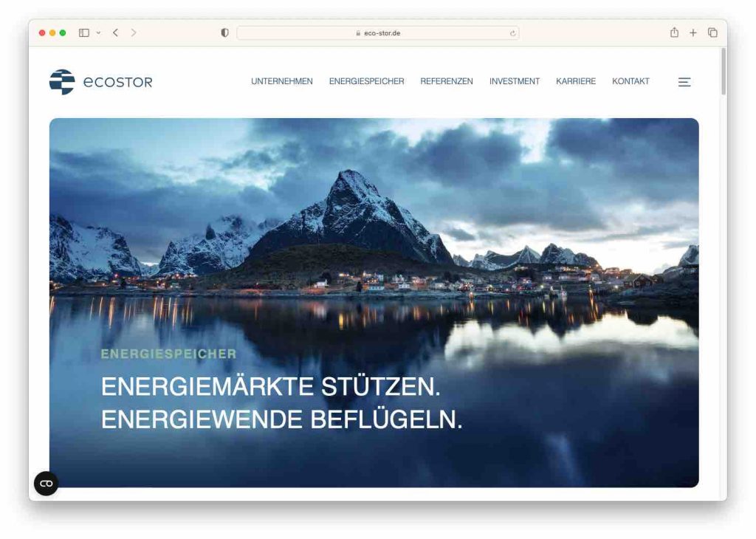The image size is (756, 539).
Task: Add a new tab with plus icon
Action: click(693, 32)
